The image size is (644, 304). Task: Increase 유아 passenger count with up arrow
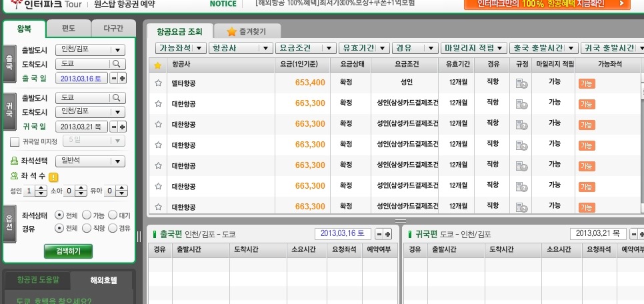click(121, 188)
